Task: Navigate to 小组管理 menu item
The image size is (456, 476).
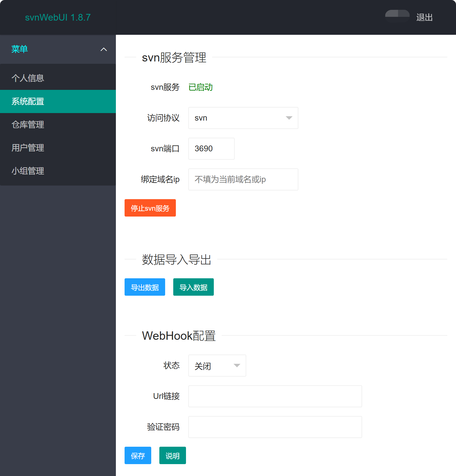Action: pos(28,171)
